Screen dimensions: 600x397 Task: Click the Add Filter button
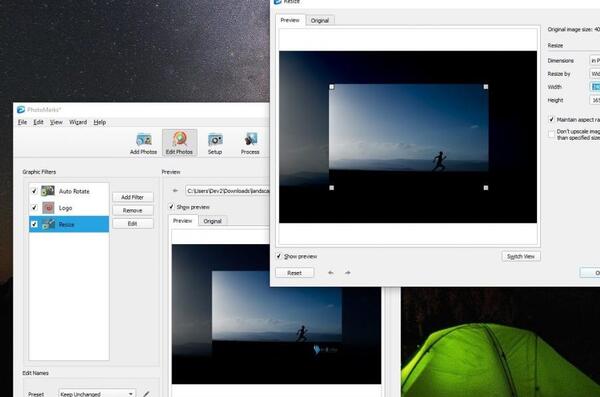(x=132, y=197)
